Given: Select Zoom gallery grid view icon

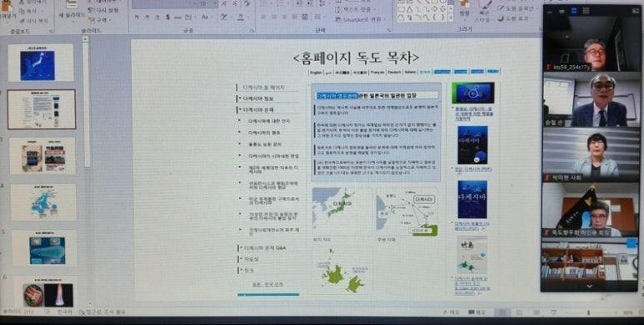Looking at the screenshot, I should click(586, 11).
